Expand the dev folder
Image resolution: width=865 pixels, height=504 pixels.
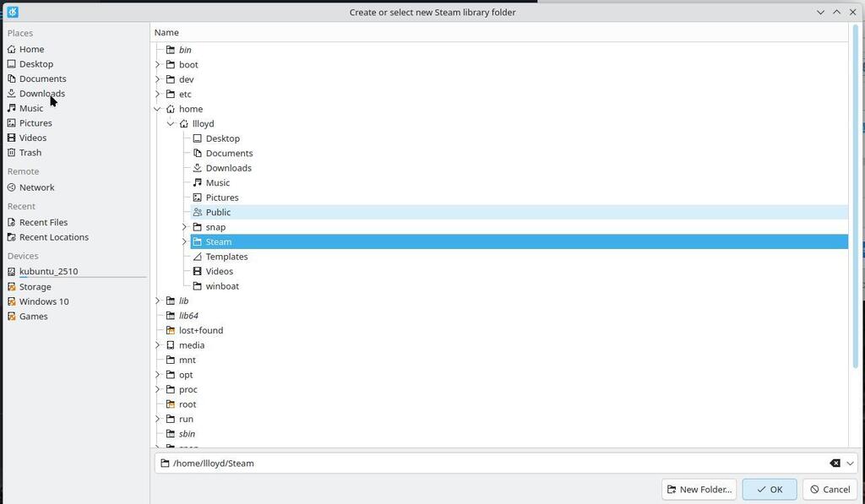coord(158,79)
